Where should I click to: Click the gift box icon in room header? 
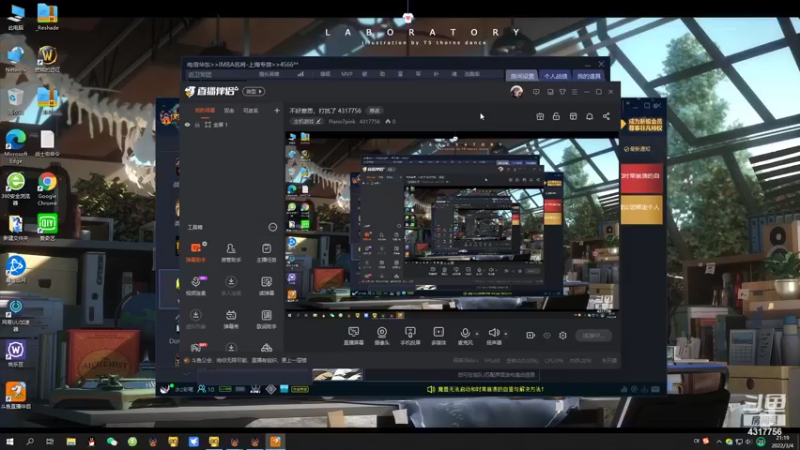click(x=540, y=116)
